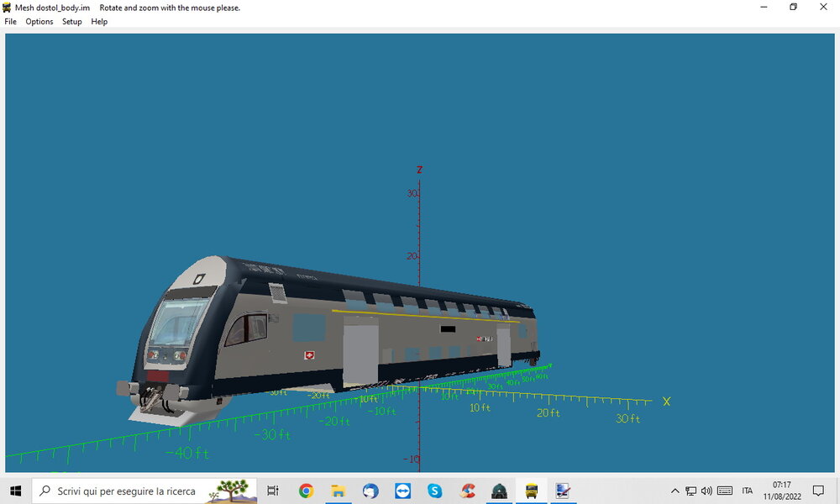Minimize the Mesh viewer window

tap(764, 7)
